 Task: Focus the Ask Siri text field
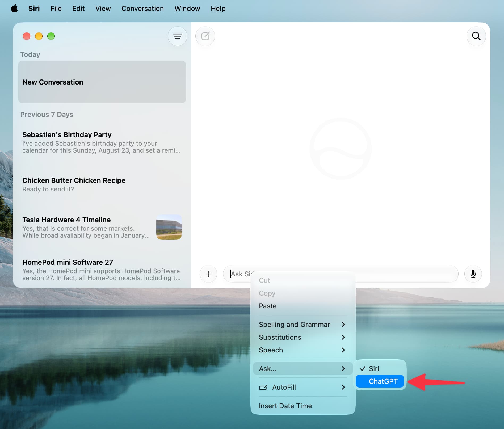click(341, 274)
